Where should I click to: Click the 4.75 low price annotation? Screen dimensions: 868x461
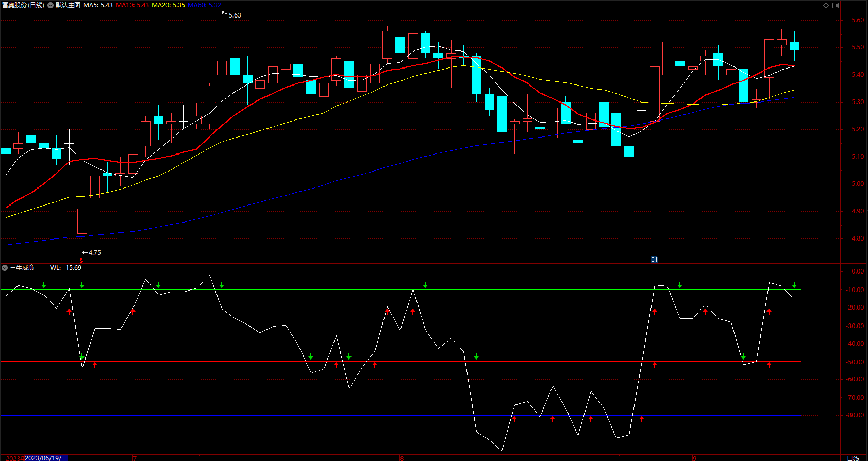point(94,253)
